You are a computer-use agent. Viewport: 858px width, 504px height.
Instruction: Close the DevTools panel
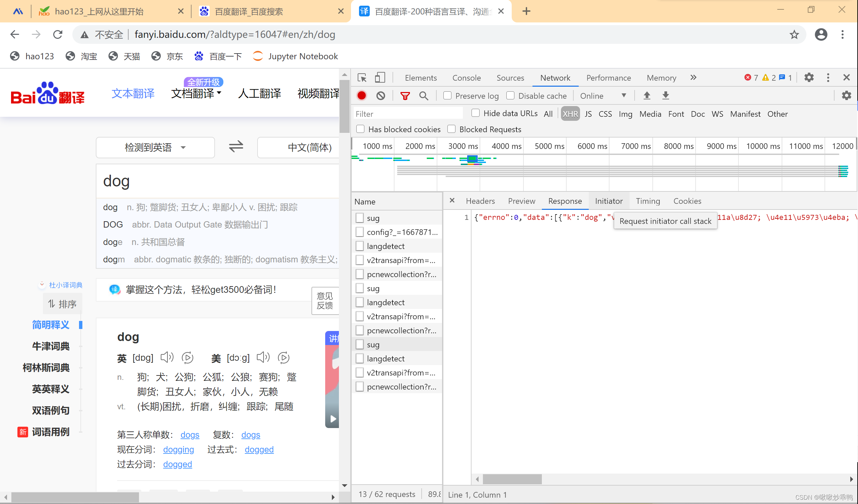[846, 78]
